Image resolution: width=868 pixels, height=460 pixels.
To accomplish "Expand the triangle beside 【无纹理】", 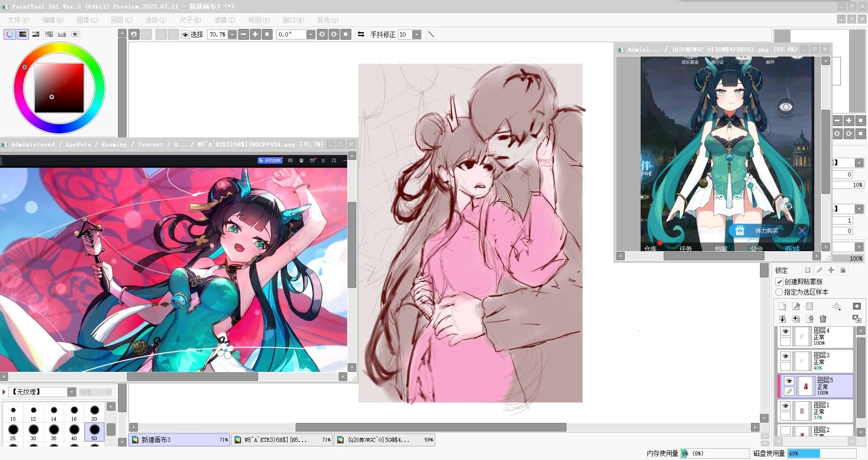I will point(4,392).
